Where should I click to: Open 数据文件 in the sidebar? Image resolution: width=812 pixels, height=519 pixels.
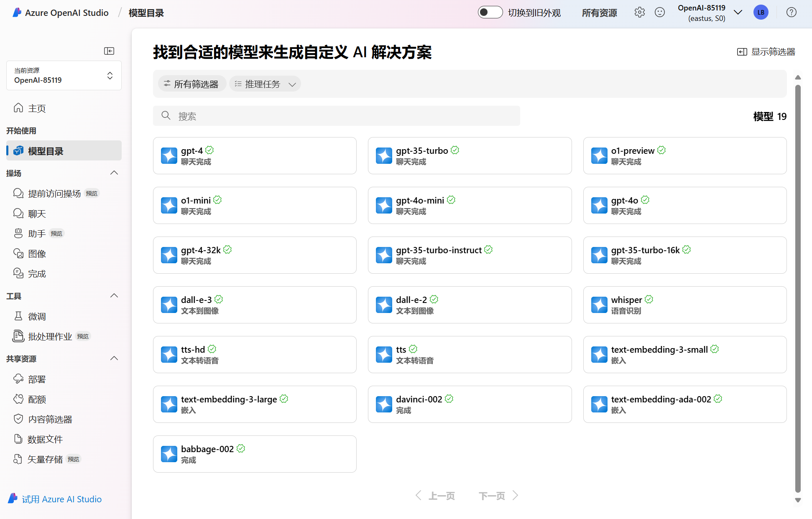pos(64,439)
